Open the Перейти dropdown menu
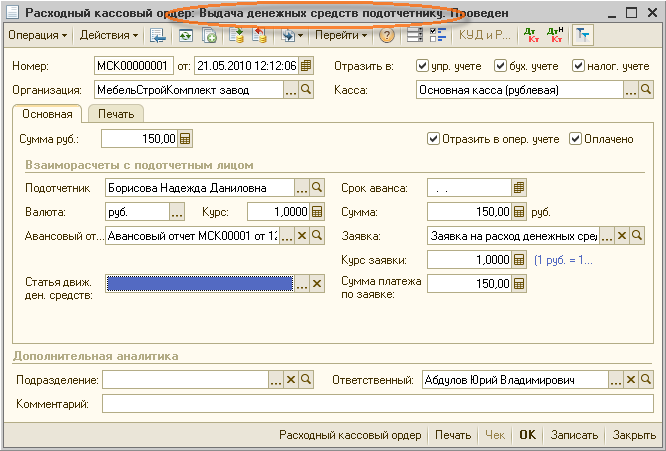The height and width of the screenshot is (451, 666). coord(341,35)
